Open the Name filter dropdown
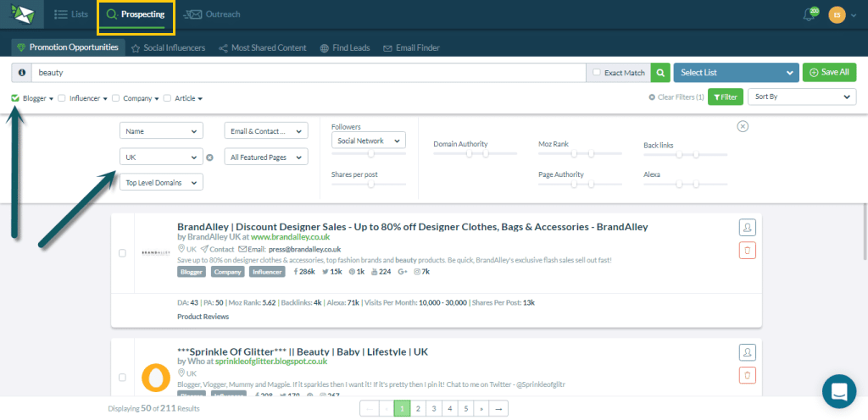This screenshot has height=420, width=868. pyautogui.click(x=161, y=131)
